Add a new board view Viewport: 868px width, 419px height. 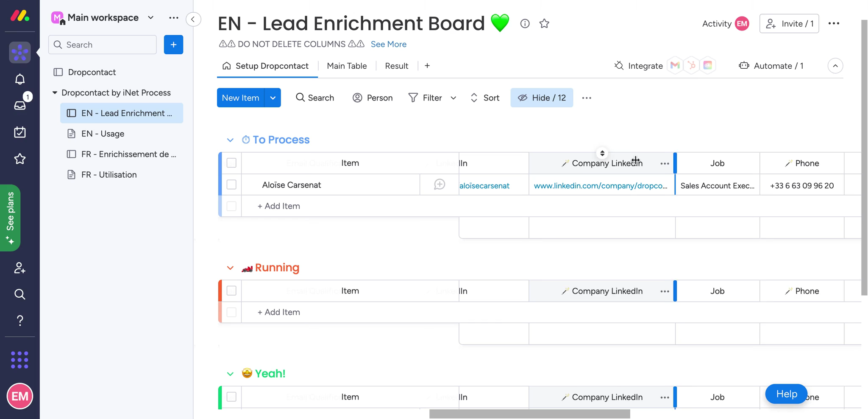point(427,66)
